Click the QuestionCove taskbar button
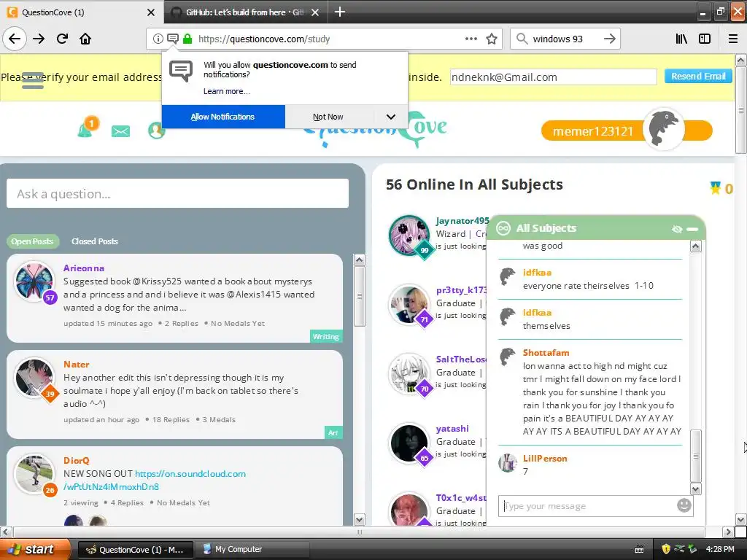Viewport: 747px width, 560px height. (x=135, y=550)
